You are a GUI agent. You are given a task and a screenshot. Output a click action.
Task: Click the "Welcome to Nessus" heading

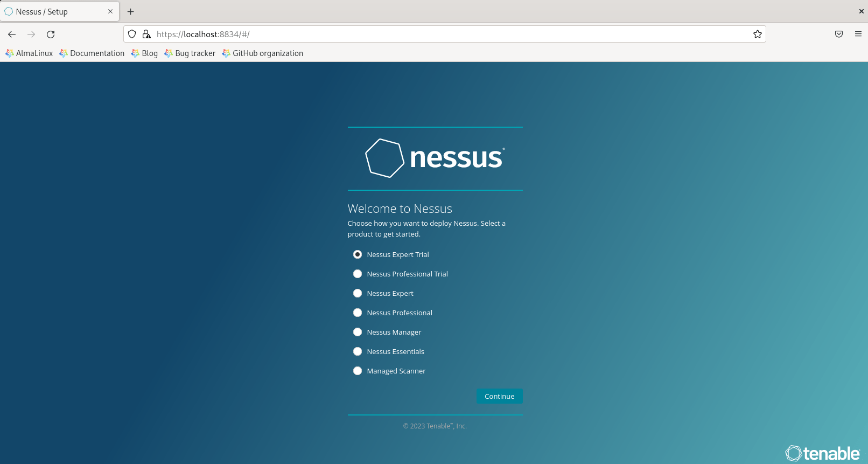400,209
